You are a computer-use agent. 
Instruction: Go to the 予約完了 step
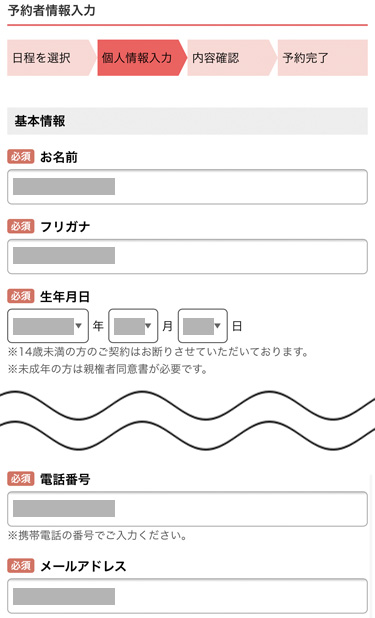[323, 58]
